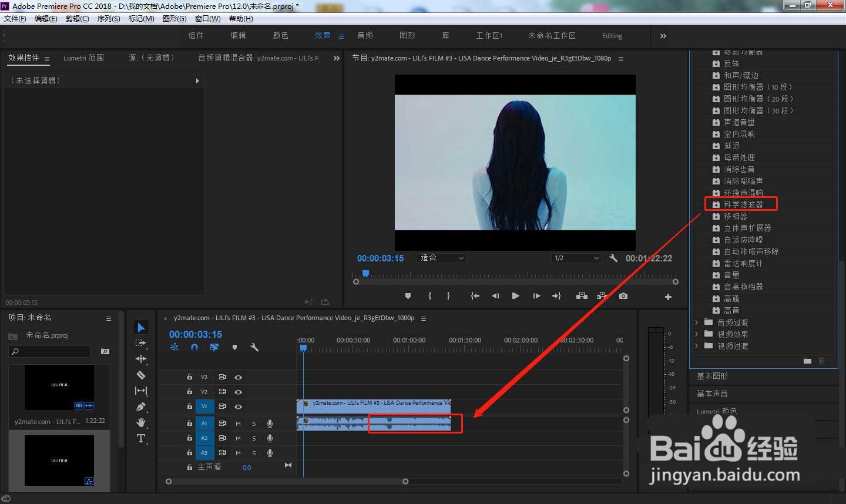
Task: Select the y2mate.com clip thumbnail in project
Action: click(x=59, y=388)
